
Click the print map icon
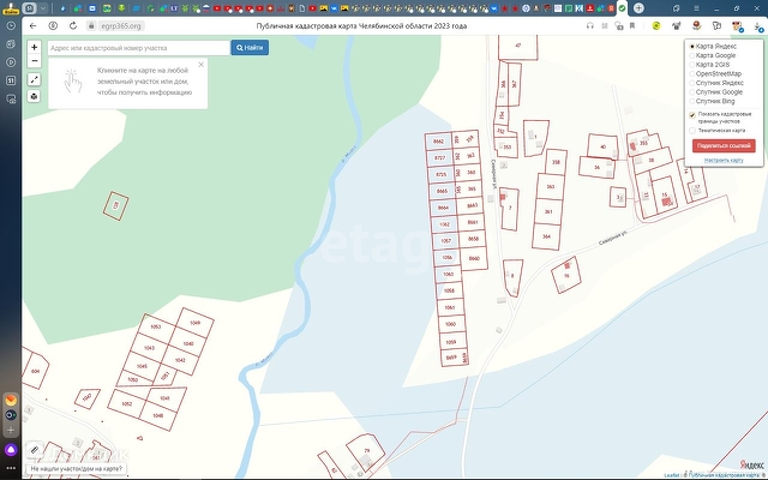pyautogui.click(x=34, y=96)
